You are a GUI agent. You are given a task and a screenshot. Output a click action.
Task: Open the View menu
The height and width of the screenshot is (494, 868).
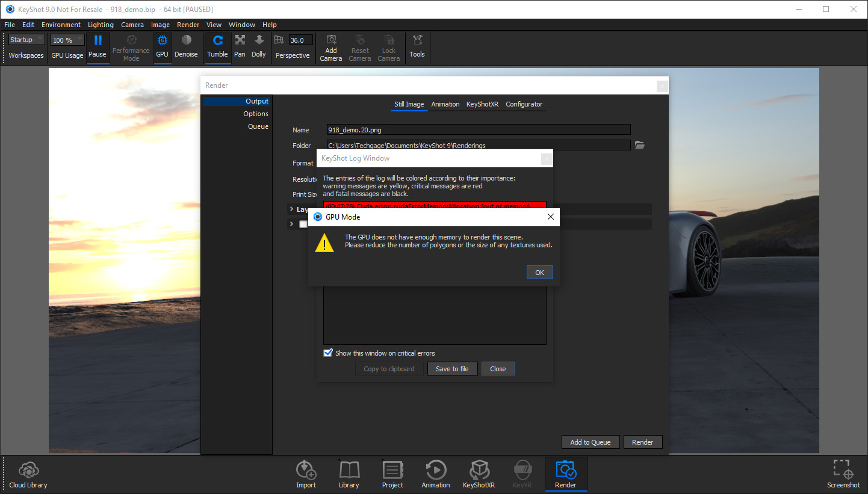tap(214, 25)
